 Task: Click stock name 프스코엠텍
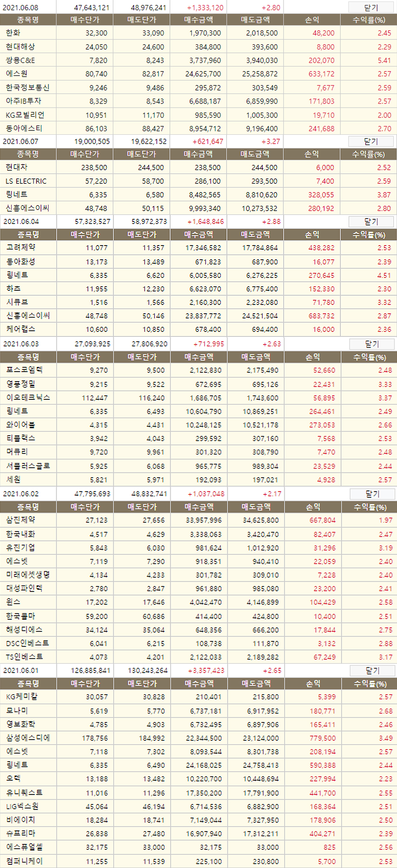point(24,370)
